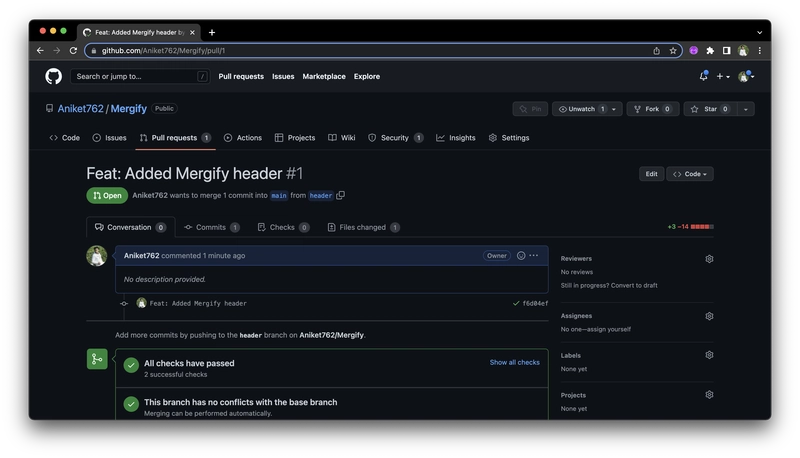Open the Insights tab
Screen dimensions: 800x458
pyautogui.click(x=456, y=138)
